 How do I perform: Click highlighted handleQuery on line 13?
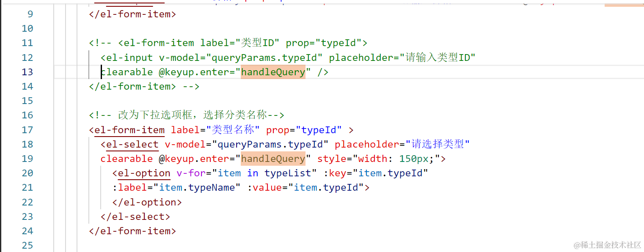(x=273, y=72)
